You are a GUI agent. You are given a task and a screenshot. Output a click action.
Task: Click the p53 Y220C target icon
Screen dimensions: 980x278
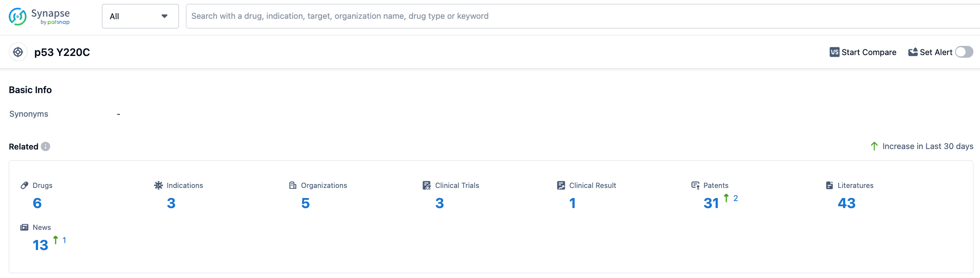[18, 52]
